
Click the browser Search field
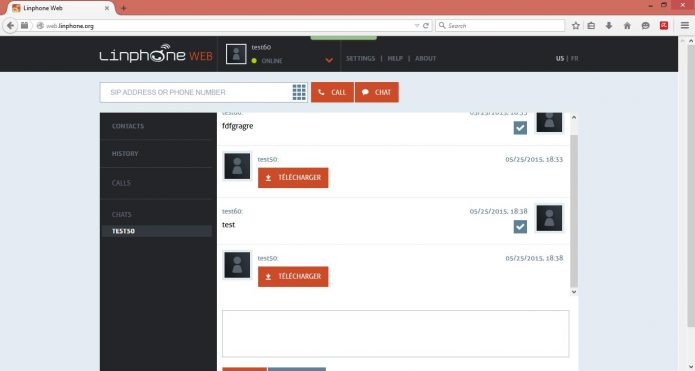coord(500,26)
